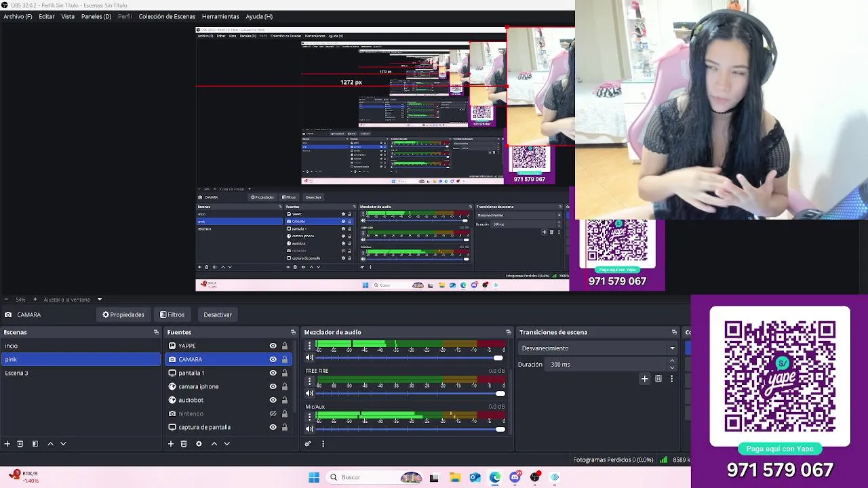This screenshot has height=488, width=868.
Task: Open the Colección de Escenas menu
Action: point(167,16)
